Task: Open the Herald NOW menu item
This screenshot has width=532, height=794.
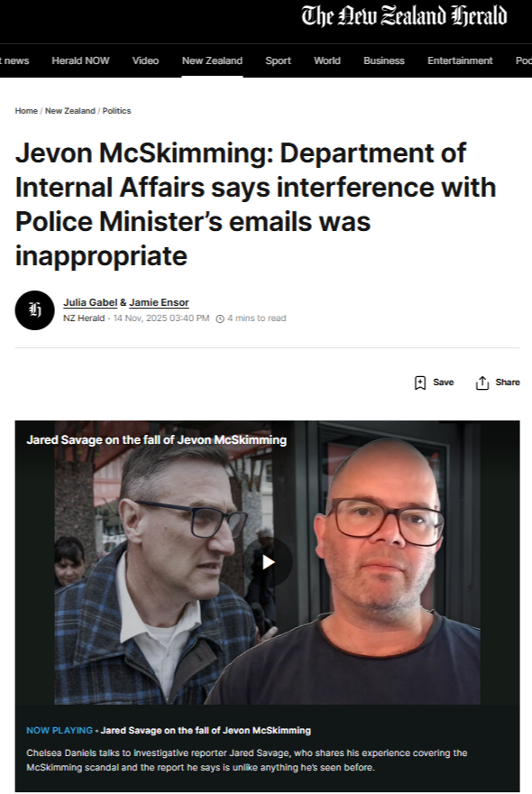Action: pyautogui.click(x=80, y=60)
